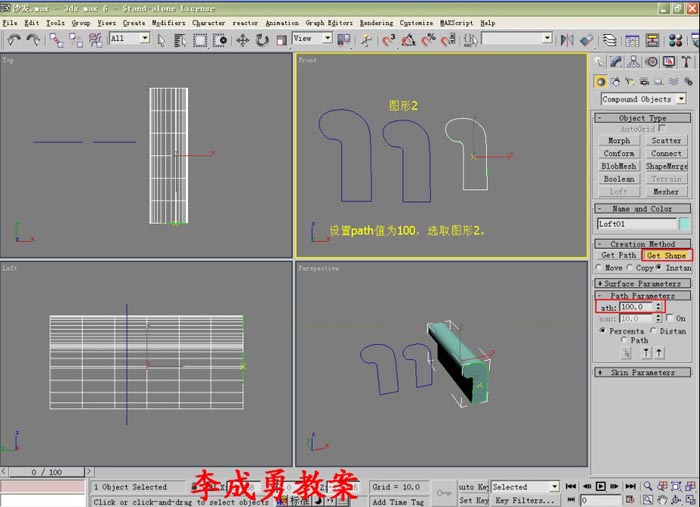Open the Customize menu
This screenshot has width=700, height=507.
click(416, 23)
